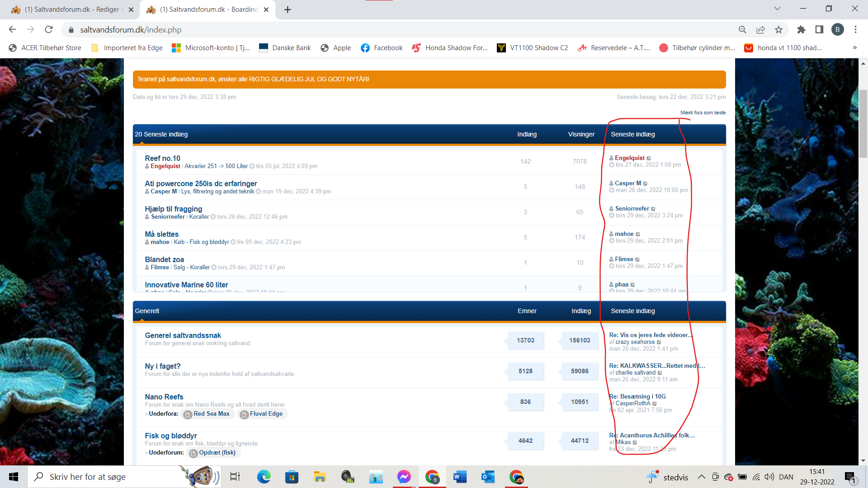Expand tab search dropdown arrow

coord(777,9)
